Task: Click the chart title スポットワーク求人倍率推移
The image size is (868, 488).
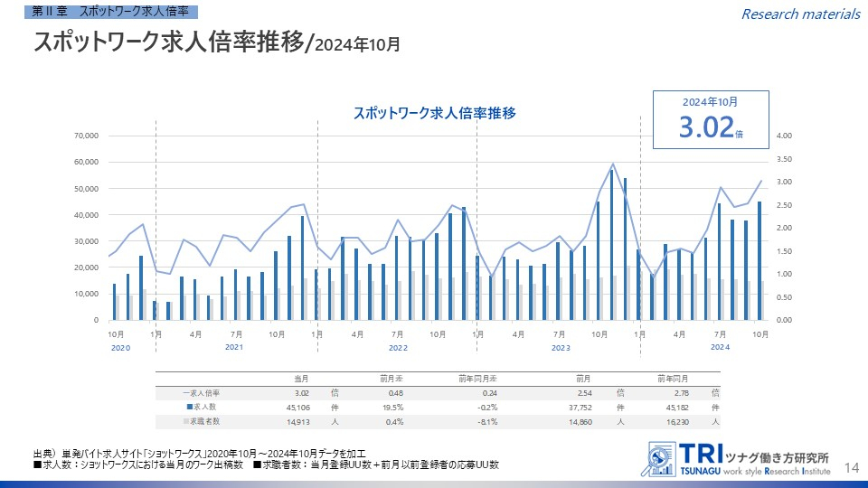Action: pos(434,114)
